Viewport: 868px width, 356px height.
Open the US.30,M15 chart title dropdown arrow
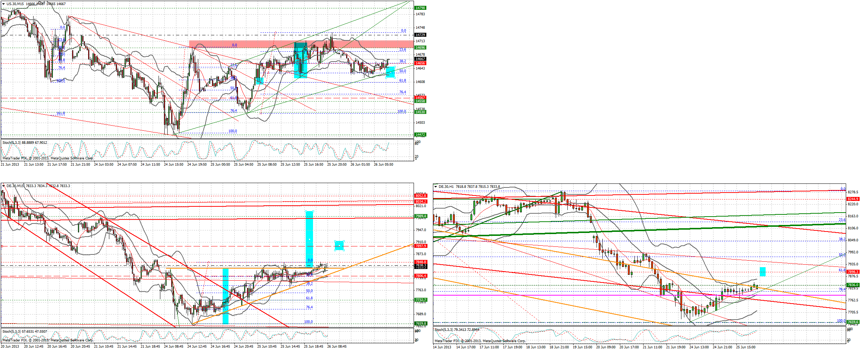(4, 4)
